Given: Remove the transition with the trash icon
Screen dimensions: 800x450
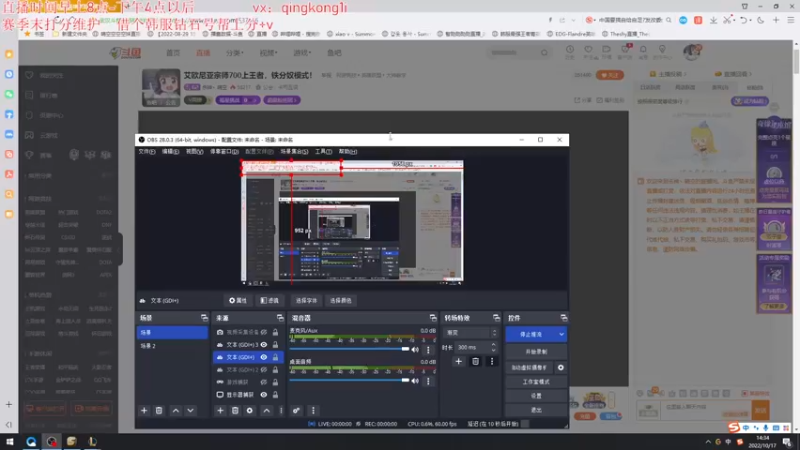Looking at the screenshot, I should 476,361.
